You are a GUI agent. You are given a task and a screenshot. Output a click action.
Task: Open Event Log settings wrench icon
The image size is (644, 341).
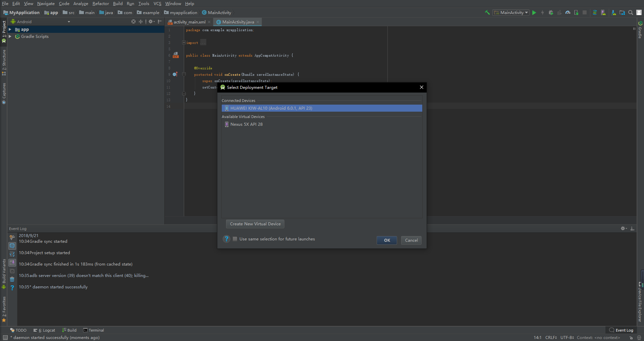[x=12, y=237]
